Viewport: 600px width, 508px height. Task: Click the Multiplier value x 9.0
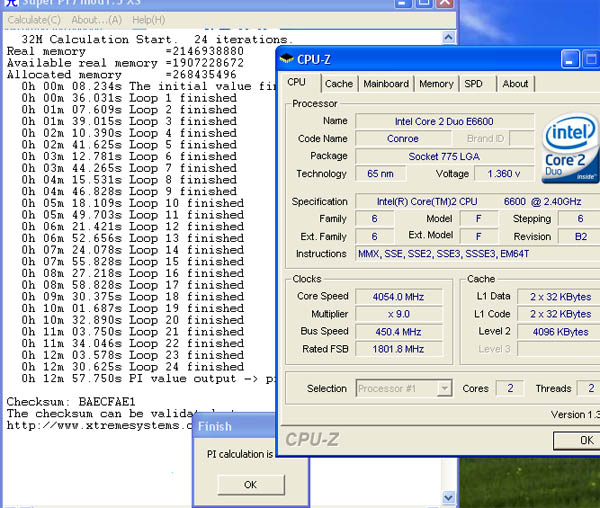tap(399, 314)
